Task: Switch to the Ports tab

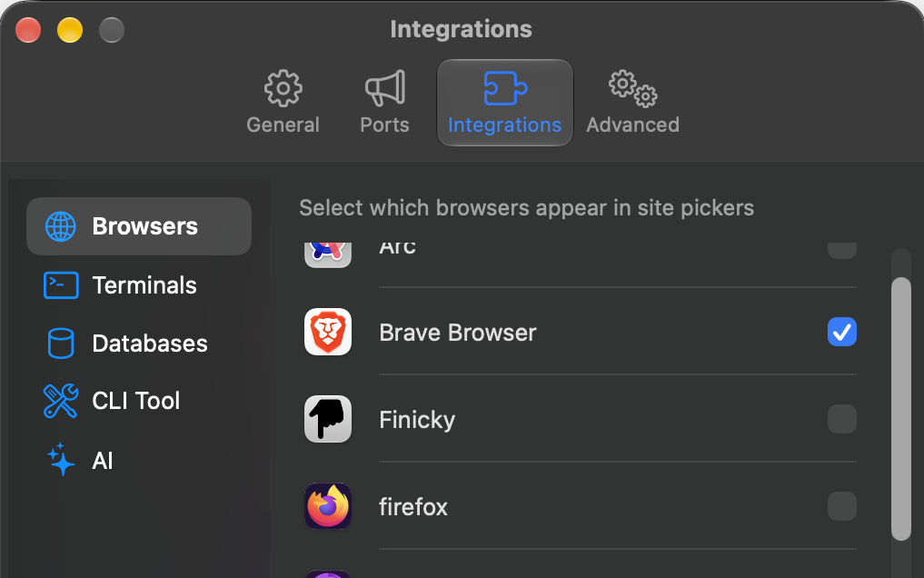Action: (385, 103)
